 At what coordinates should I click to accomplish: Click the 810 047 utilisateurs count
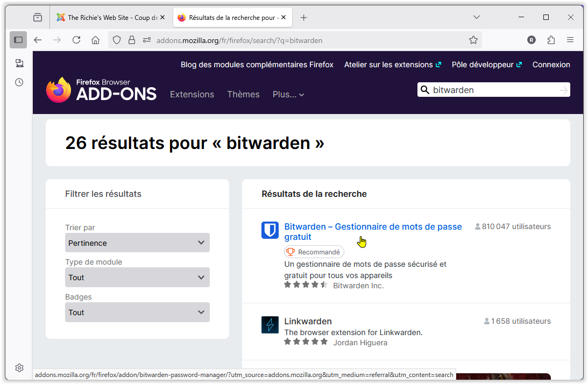pos(513,226)
